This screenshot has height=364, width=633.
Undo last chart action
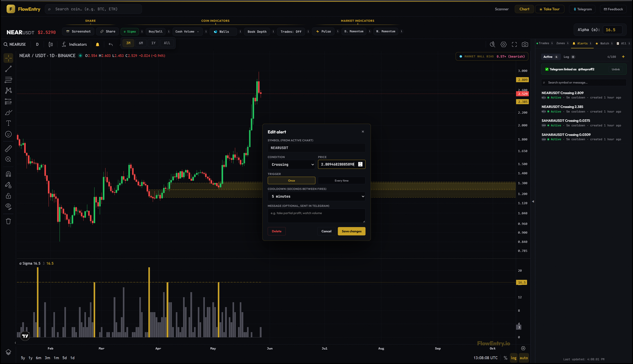pyautogui.click(x=111, y=44)
